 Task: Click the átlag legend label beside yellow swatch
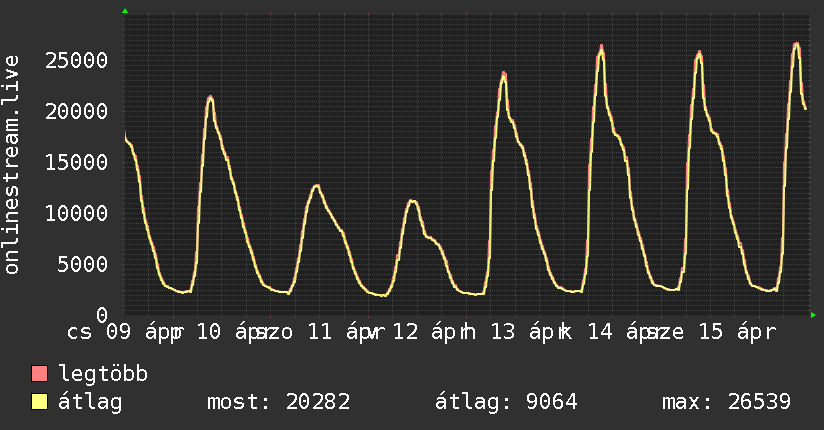pyautogui.click(x=90, y=402)
